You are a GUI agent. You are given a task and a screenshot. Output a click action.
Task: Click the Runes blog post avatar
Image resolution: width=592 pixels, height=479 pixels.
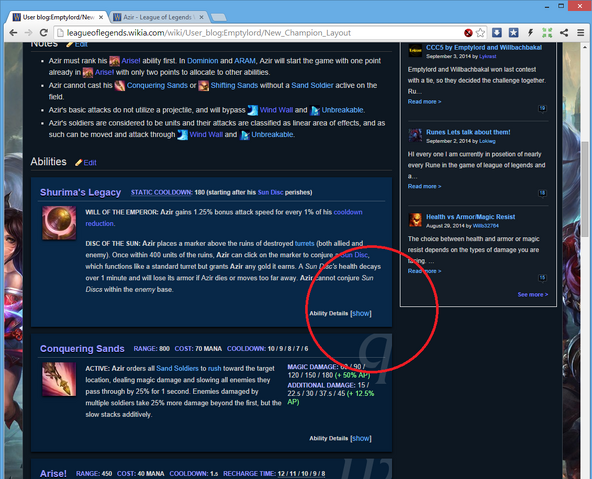click(415, 135)
